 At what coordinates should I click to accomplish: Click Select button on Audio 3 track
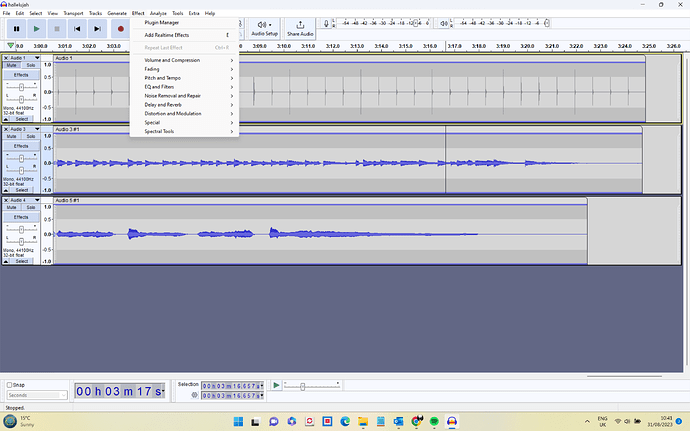pos(22,190)
